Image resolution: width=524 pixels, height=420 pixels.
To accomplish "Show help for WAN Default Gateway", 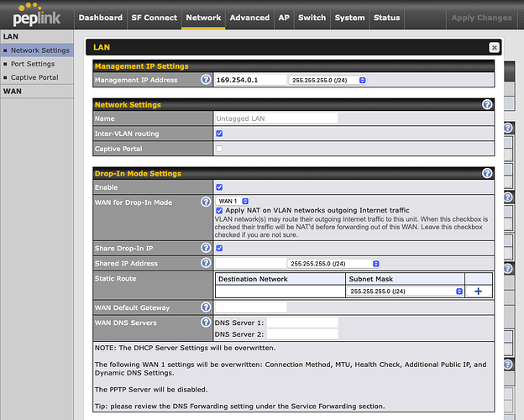I will pos(206,307).
